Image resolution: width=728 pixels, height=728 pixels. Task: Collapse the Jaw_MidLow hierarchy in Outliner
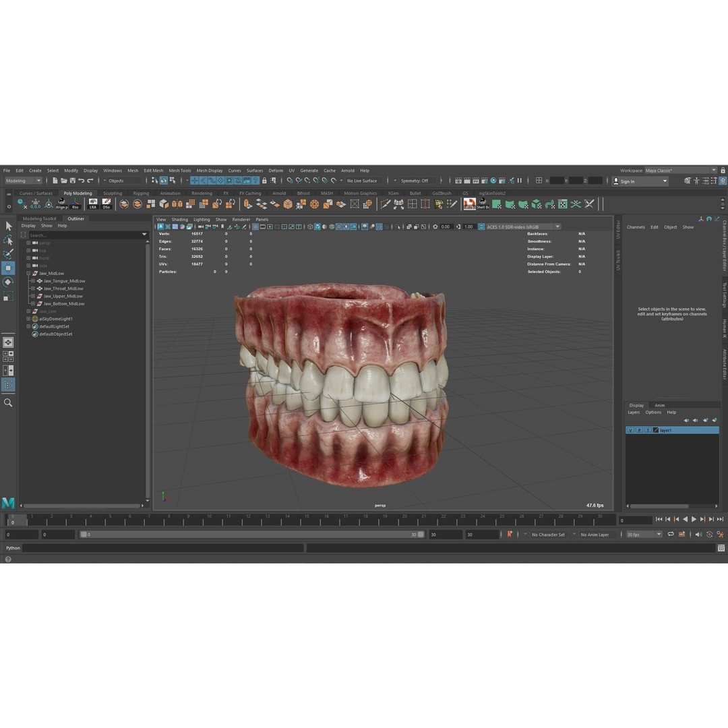(x=28, y=273)
